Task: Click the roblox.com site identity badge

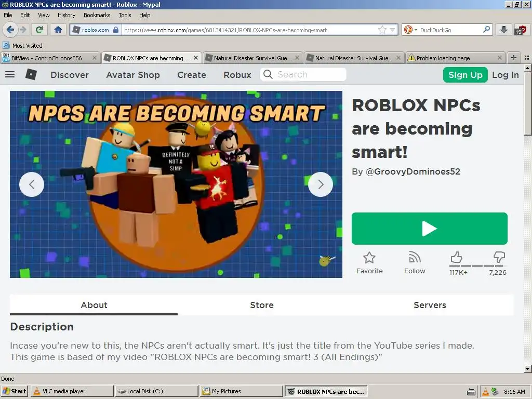Action: pyautogui.click(x=96, y=30)
